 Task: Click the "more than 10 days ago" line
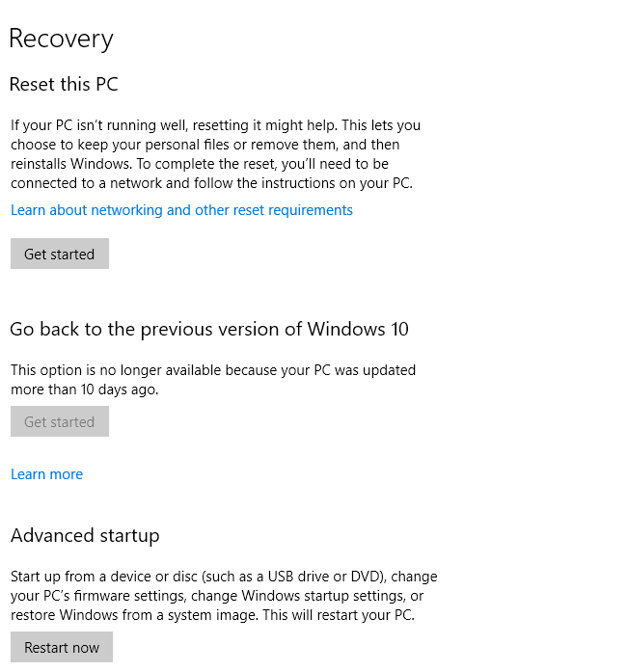(85, 390)
